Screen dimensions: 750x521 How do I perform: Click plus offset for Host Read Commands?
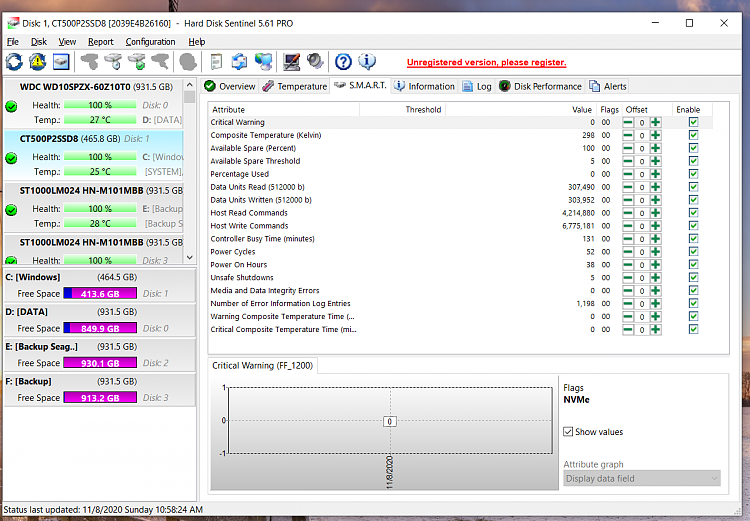click(x=656, y=213)
